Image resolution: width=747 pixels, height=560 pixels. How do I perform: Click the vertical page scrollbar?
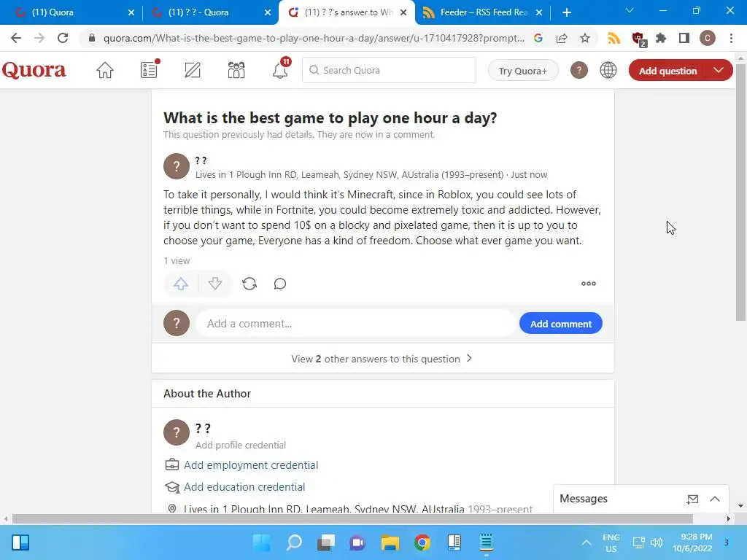coord(740,192)
